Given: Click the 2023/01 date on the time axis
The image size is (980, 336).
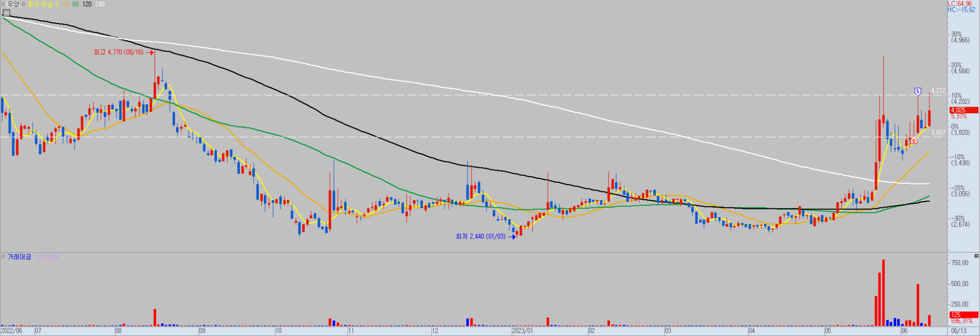Looking at the screenshot, I should tap(523, 331).
